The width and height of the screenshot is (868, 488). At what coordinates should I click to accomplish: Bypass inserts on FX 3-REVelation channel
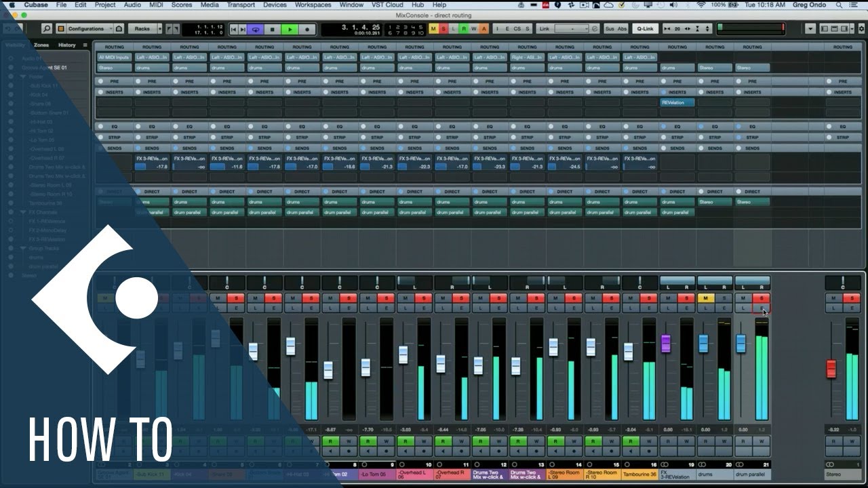[x=665, y=91]
